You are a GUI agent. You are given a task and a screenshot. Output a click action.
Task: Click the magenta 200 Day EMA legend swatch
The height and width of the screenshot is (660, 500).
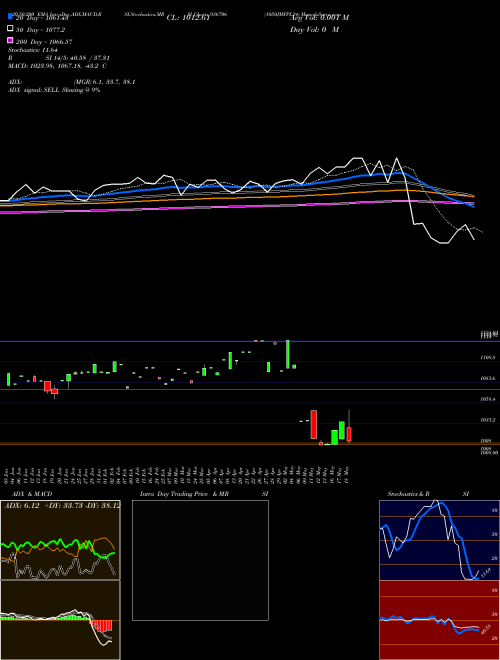point(10,40)
